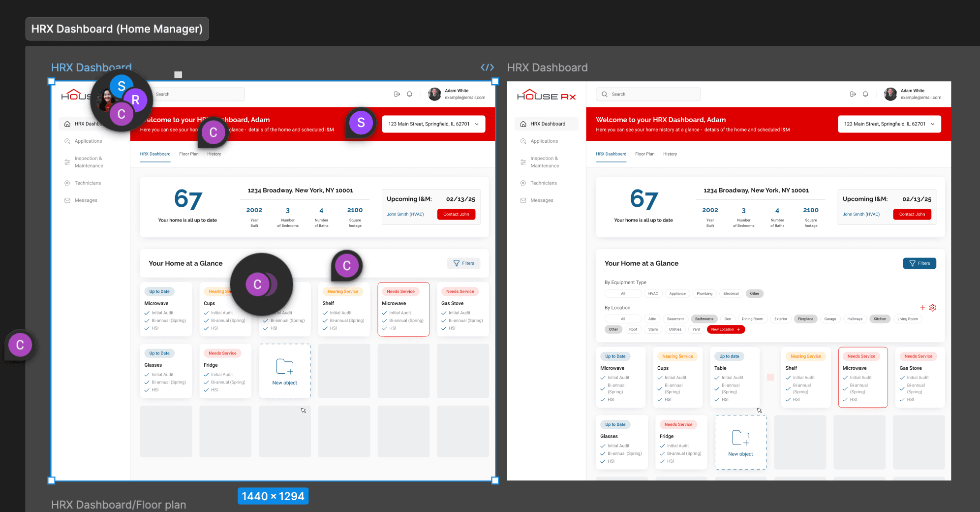This screenshot has width=980, height=512.
Task: Click the New object folder icon in the selected frame
Action: click(285, 367)
